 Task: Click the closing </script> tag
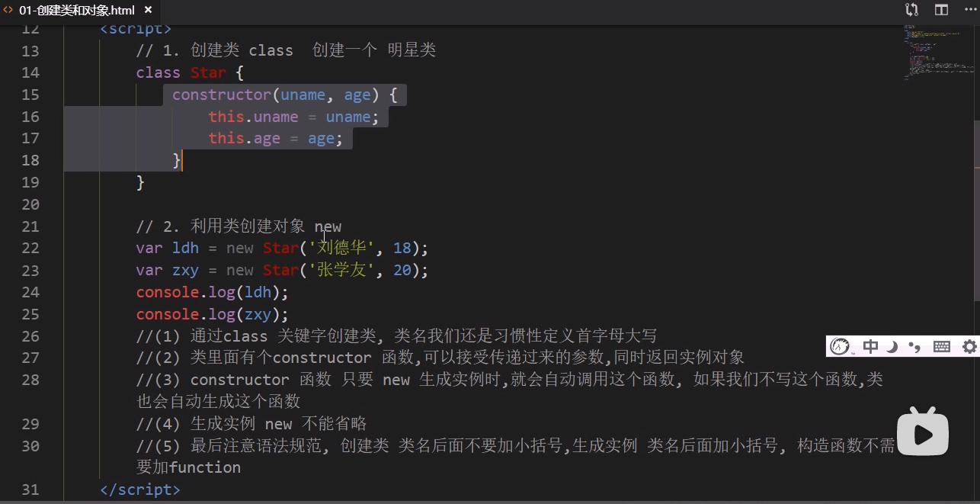coord(140,490)
